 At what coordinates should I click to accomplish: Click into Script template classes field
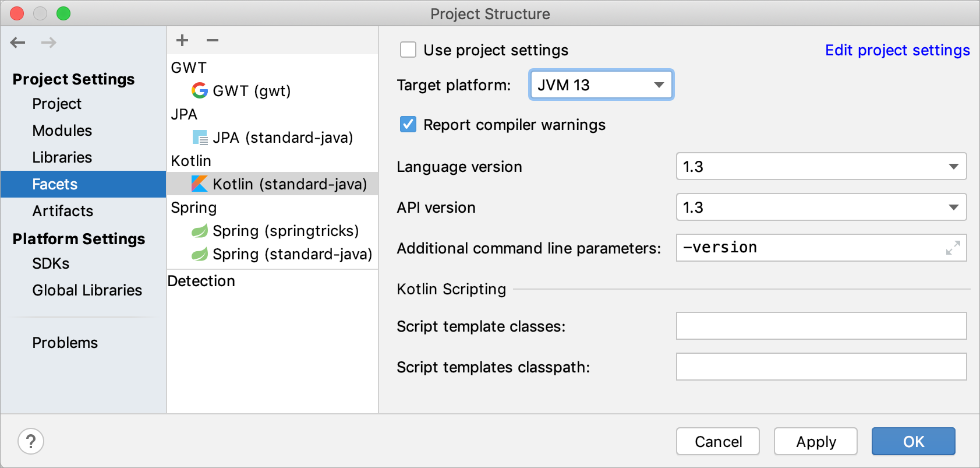(x=821, y=326)
